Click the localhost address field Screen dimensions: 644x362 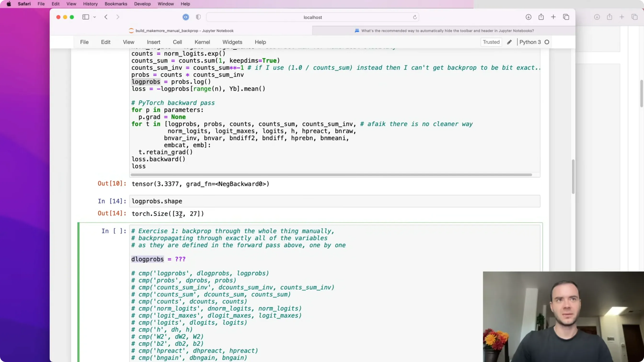pyautogui.click(x=312, y=17)
